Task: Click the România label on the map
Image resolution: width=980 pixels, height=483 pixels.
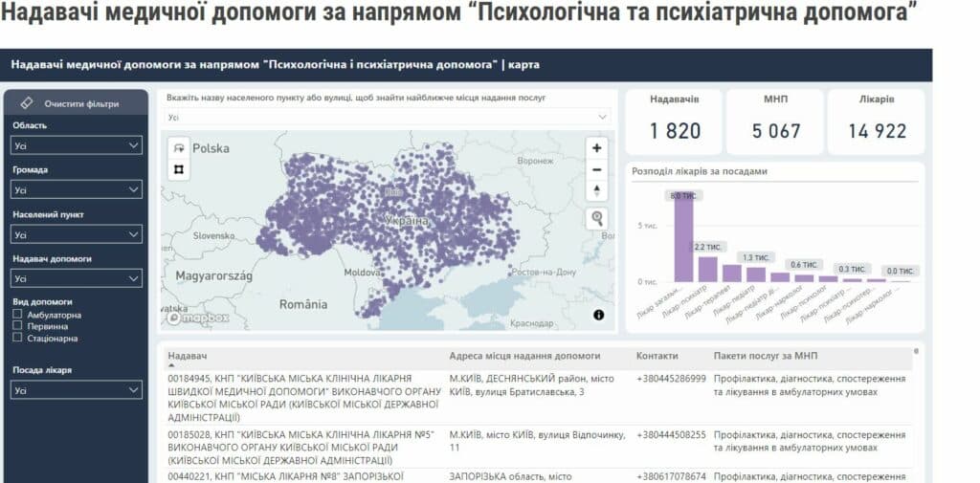Action: [303, 304]
